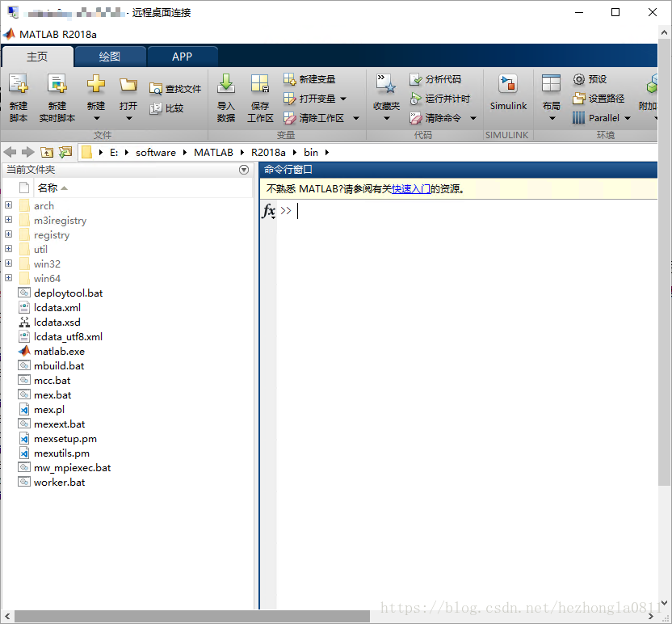Expand the win64 folder

point(9,278)
